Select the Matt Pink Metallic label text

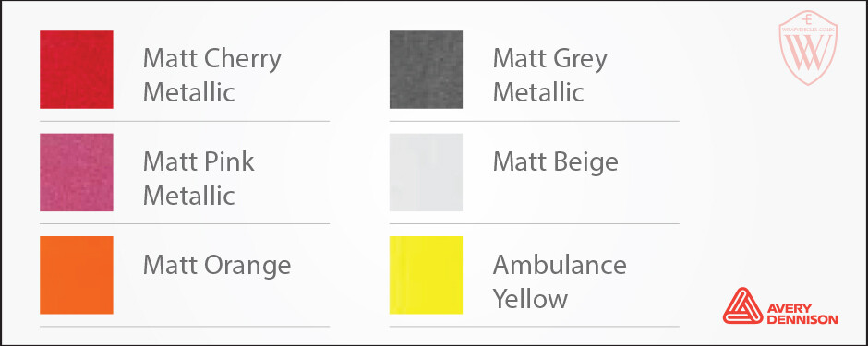(199, 178)
